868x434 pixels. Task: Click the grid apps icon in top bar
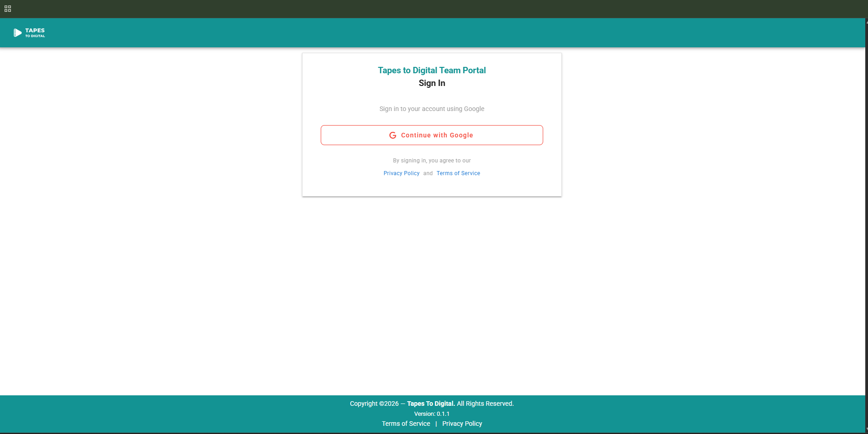(8, 9)
